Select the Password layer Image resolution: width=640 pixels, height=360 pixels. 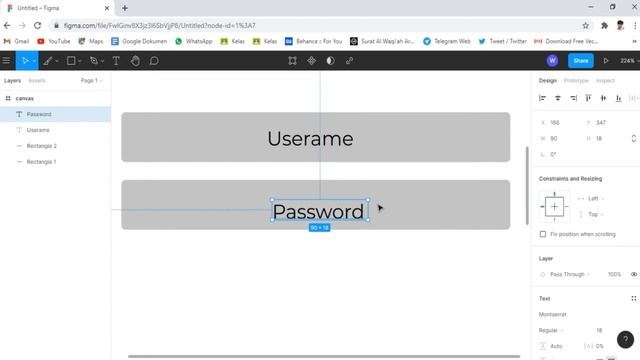pos(55,114)
